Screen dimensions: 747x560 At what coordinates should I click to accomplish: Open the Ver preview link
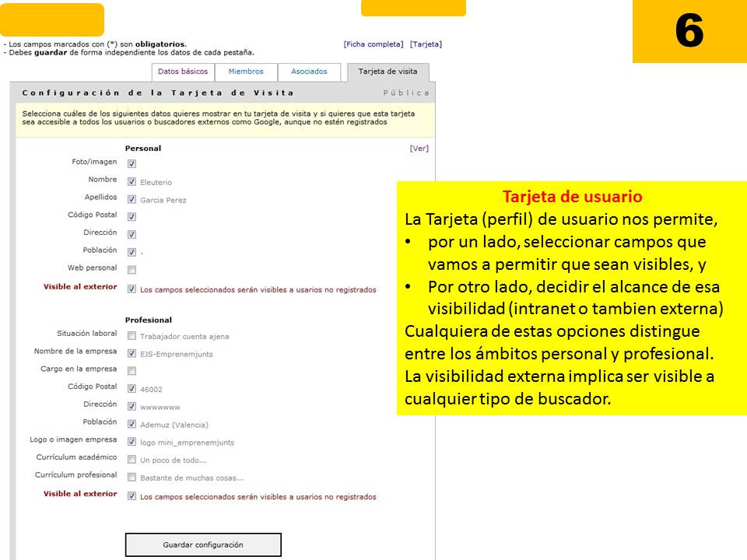(421, 147)
